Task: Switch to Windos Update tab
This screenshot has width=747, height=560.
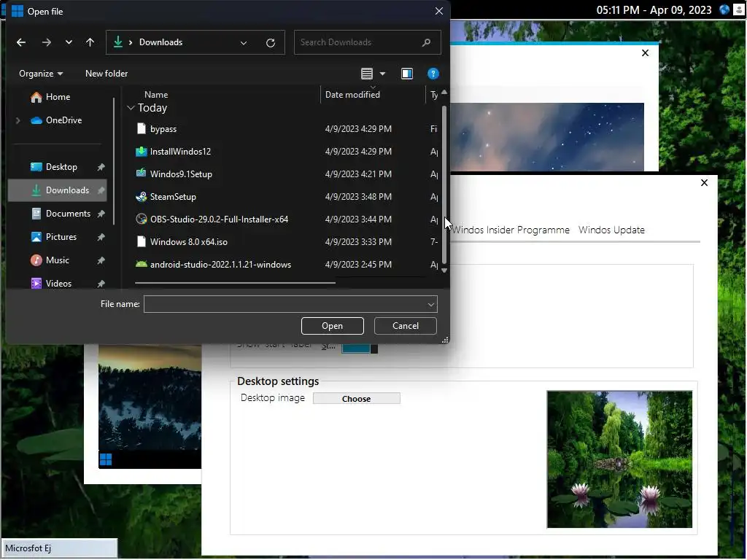Action: pos(611,230)
